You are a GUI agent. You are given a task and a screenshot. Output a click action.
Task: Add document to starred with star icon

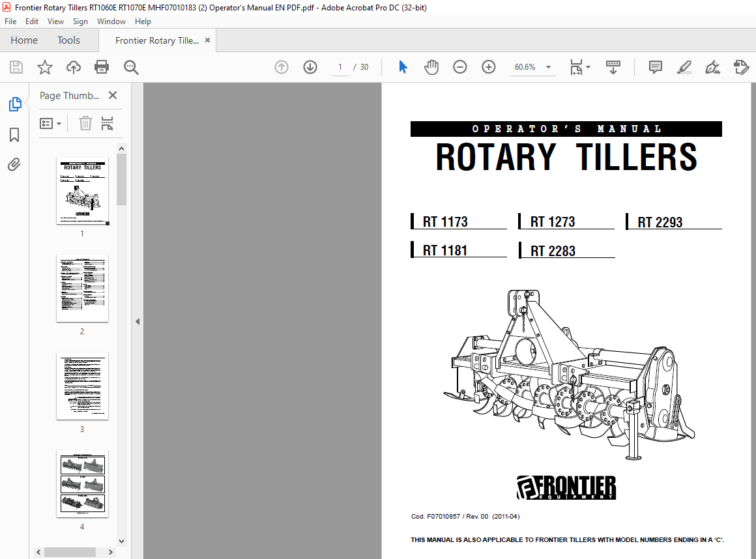(45, 67)
